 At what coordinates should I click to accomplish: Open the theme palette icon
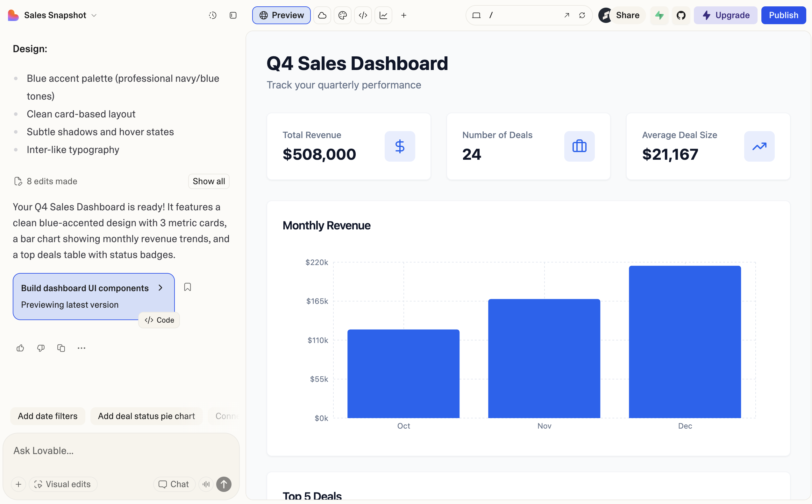(343, 15)
